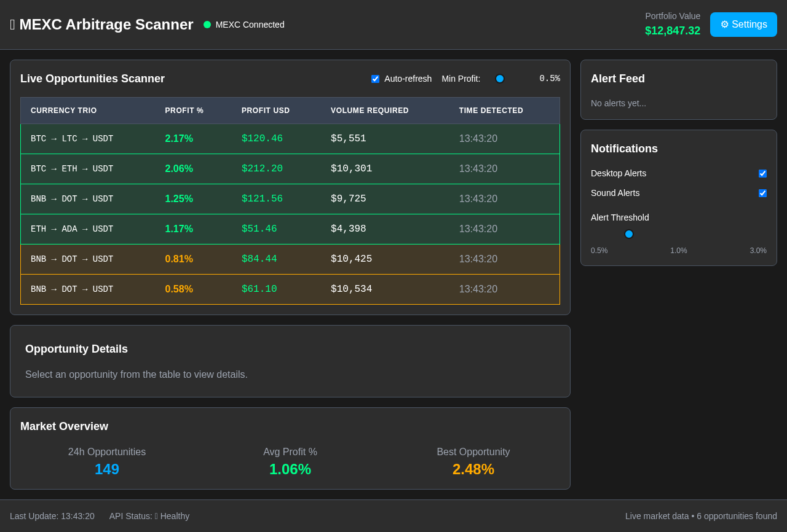Click the green MEXC Connected status dot

pos(207,25)
